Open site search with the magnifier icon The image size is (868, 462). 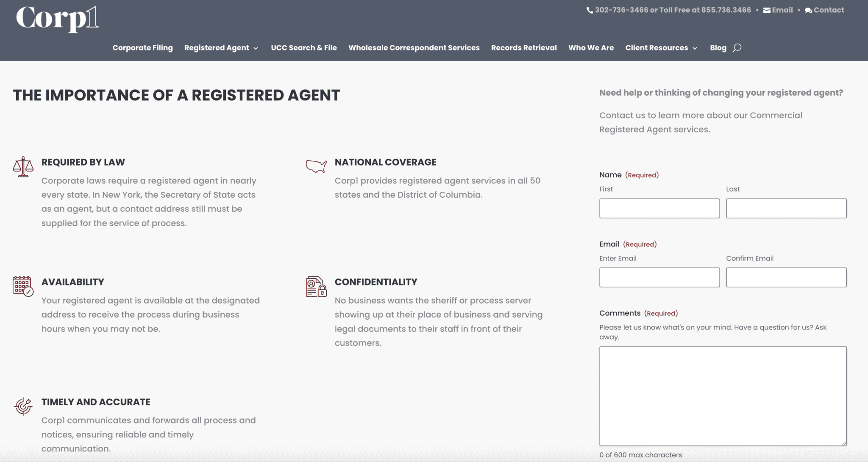click(x=736, y=47)
